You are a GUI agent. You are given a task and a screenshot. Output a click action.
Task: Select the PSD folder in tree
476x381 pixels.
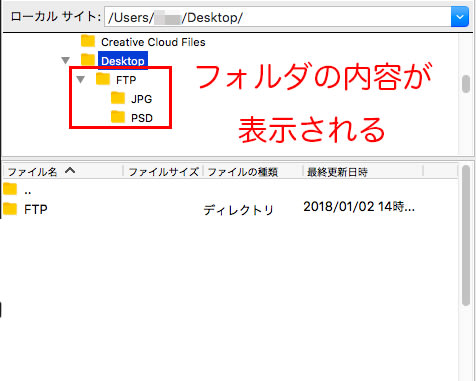pos(142,118)
